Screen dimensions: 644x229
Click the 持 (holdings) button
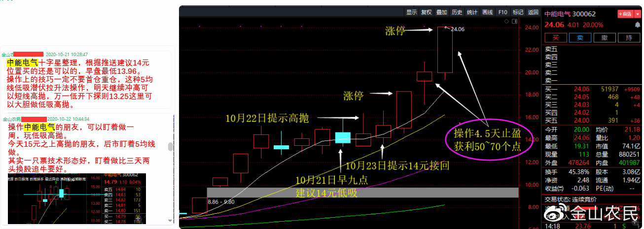click(629, 38)
